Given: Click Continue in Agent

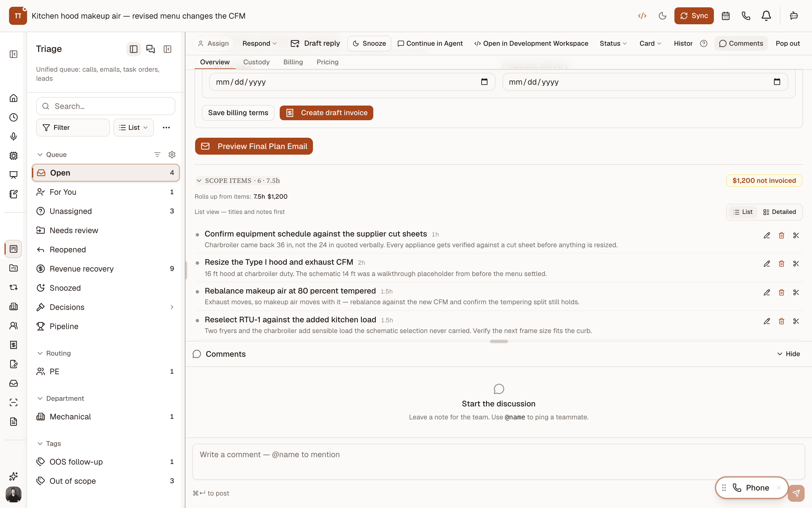Looking at the screenshot, I should pos(430,43).
